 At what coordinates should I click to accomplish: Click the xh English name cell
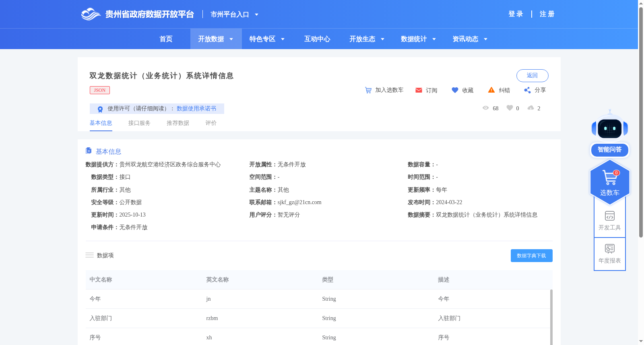(209, 338)
